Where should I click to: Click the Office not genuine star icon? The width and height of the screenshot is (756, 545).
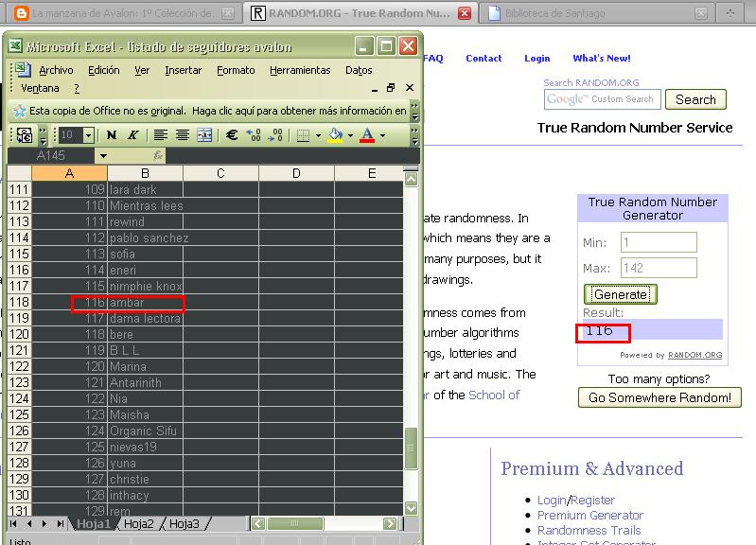pos(20,111)
